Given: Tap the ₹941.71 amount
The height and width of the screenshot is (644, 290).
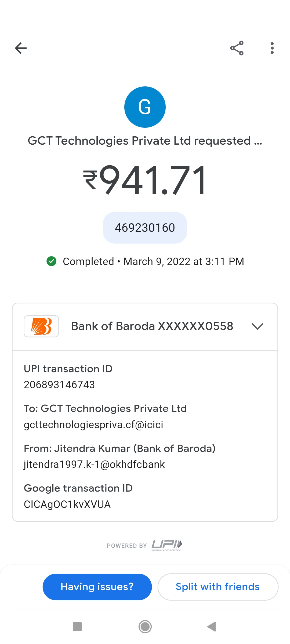Looking at the screenshot, I should click(x=145, y=180).
